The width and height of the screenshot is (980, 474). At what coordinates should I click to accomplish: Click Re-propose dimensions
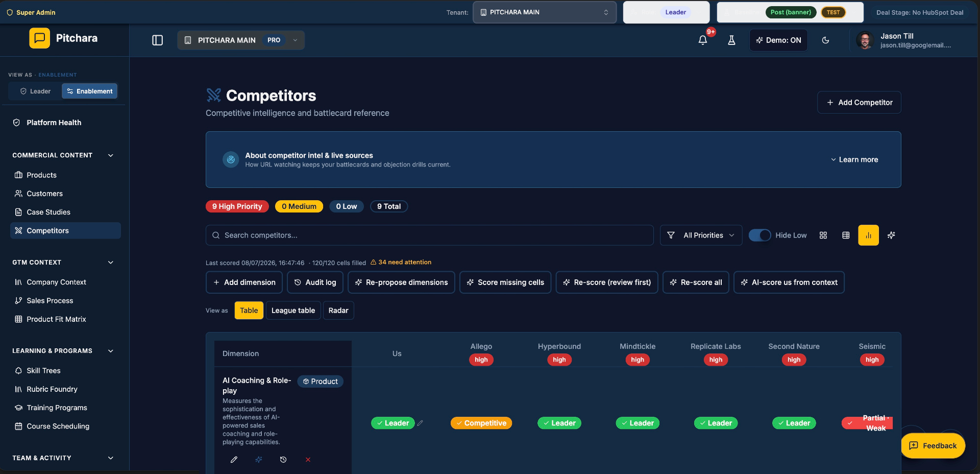[401, 282]
